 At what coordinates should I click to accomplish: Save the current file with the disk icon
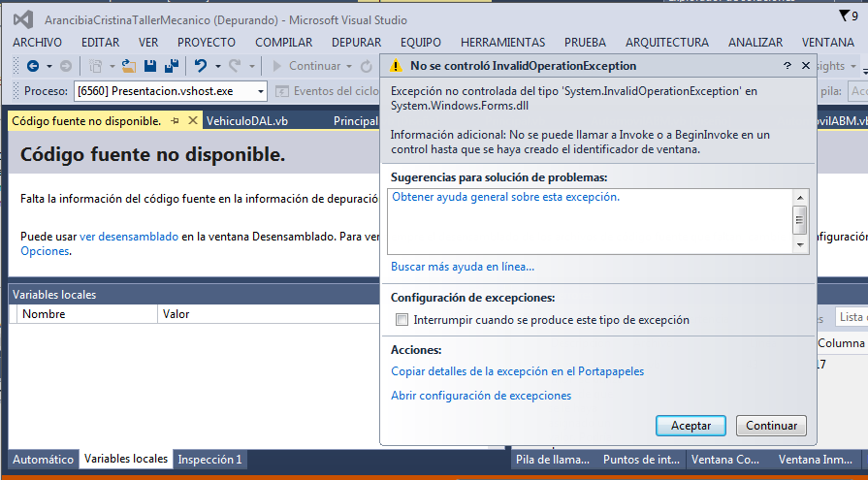click(x=150, y=67)
